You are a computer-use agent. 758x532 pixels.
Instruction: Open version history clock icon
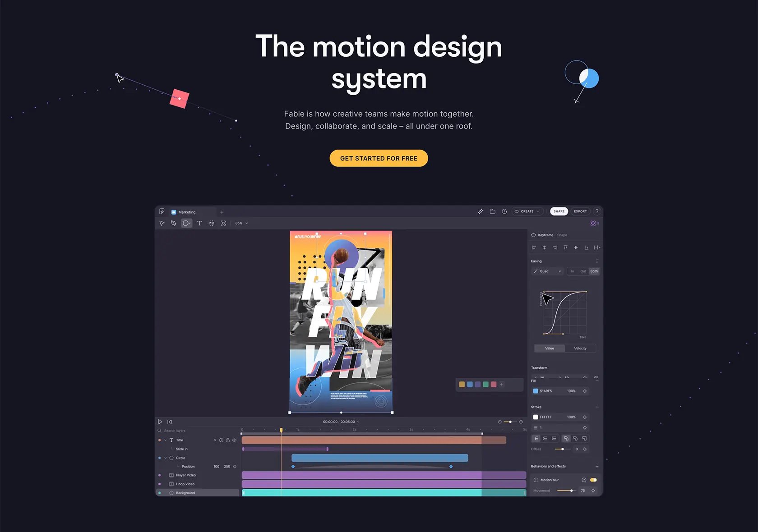[504, 211]
